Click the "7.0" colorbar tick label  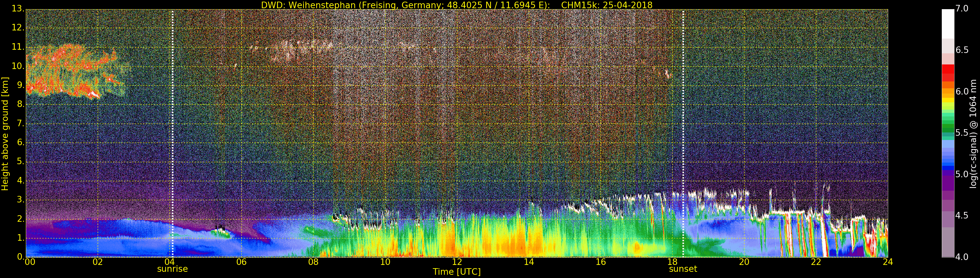click(962, 9)
